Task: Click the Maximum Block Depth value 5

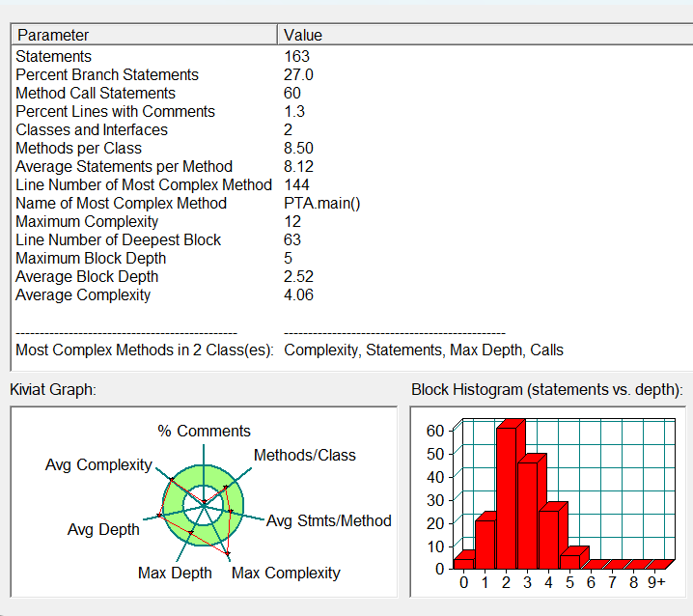Action: point(288,258)
